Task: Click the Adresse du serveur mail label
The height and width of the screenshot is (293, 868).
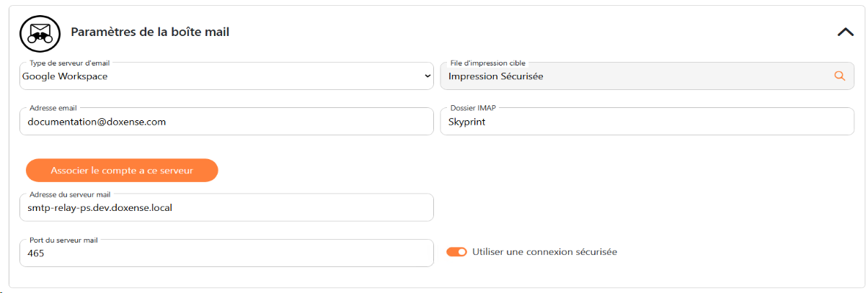Action: (70, 194)
